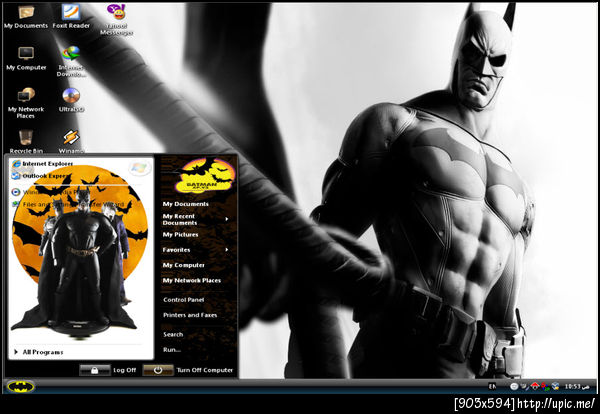Viewport: 600px width, 414px height.
Task: Click the Batman user picture in the Start menu
Action: [204, 175]
